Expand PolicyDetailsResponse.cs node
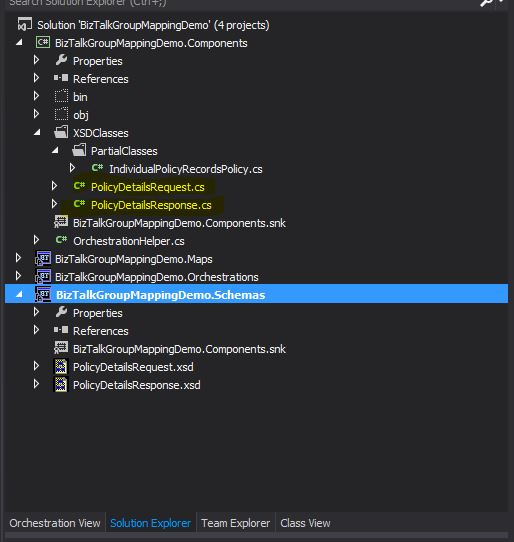The width and height of the screenshot is (514, 542). pyautogui.click(x=54, y=204)
